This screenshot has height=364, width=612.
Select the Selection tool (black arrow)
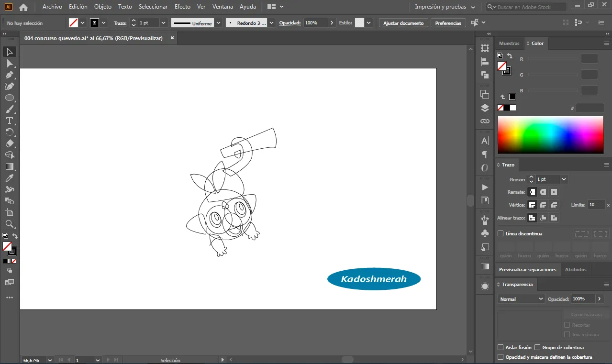[x=9, y=52]
